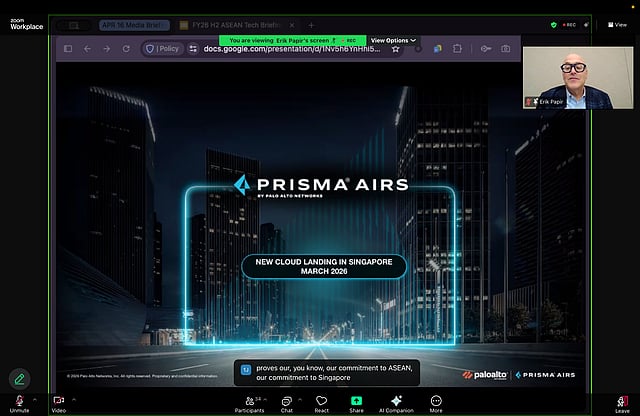This screenshot has height=416, width=640.
Task: Unmute the microphone
Action: [x=19, y=402]
